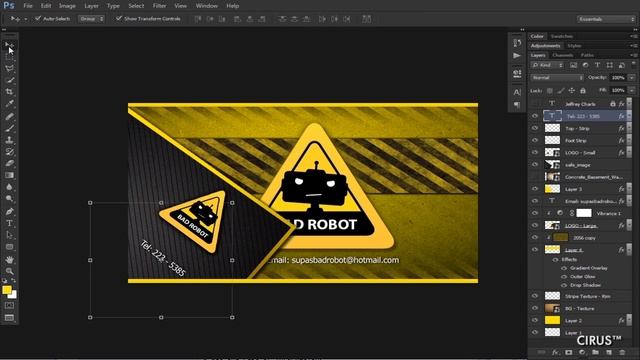Filter layers by type layers icon
Viewport: 640px width, 360px height.
597,65
